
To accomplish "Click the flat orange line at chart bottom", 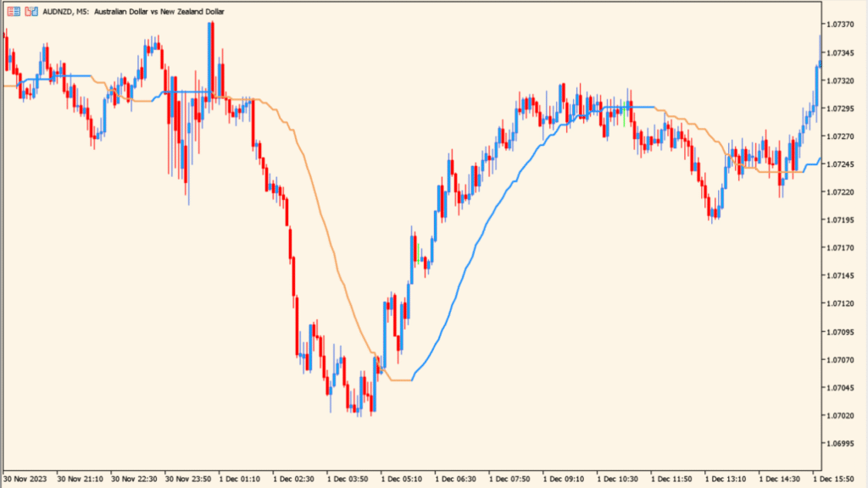I will click(400, 380).
